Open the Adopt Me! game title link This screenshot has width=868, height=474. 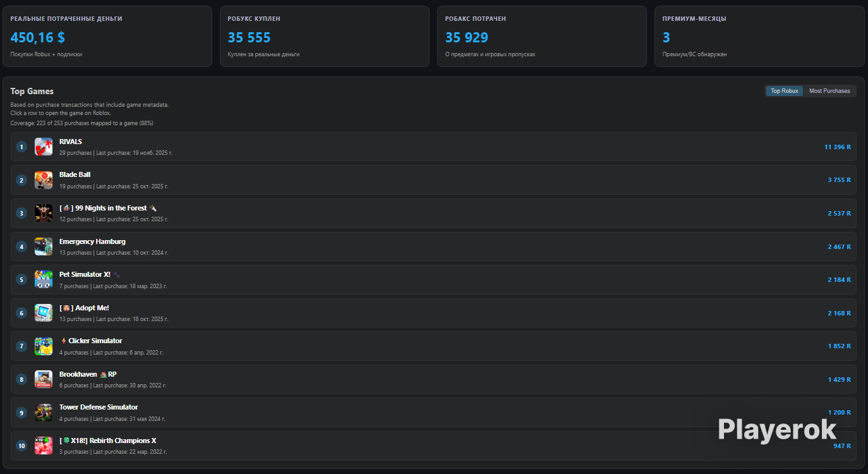click(x=84, y=308)
